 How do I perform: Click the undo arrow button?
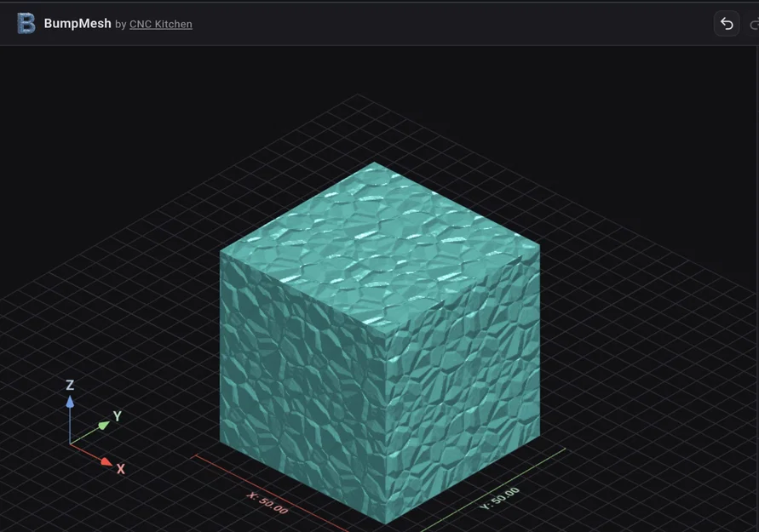pyautogui.click(x=727, y=23)
